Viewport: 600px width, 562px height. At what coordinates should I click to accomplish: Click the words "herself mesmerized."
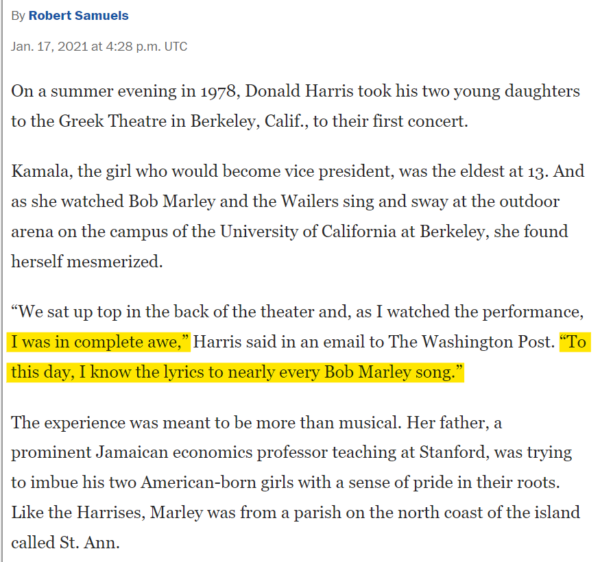pyautogui.click(x=87, y=262)
